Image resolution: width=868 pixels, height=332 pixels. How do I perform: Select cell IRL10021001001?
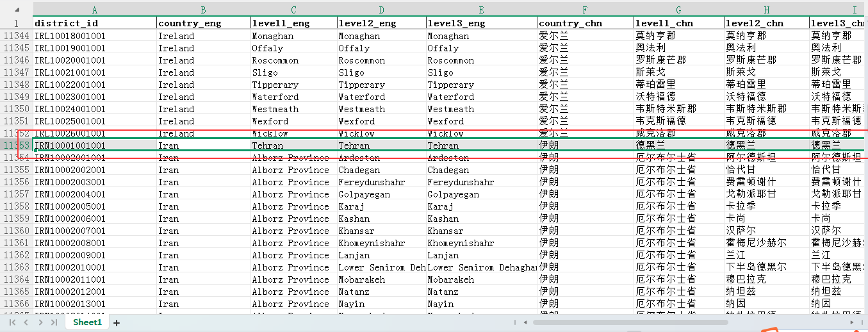click(x=95, y=72)
